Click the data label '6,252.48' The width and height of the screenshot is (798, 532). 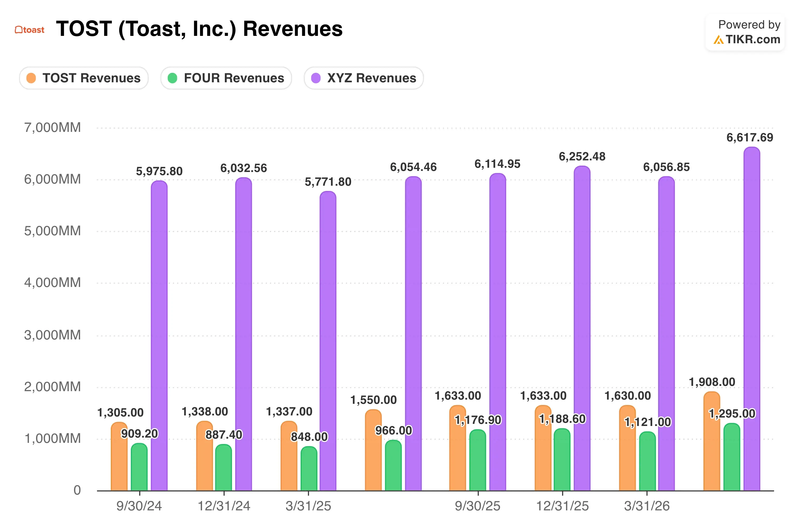(x=582, y=156)
